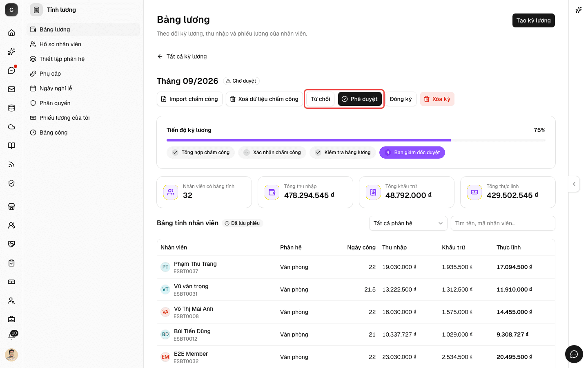Open the mail envelope icon in the rail
Image resolution: width=588 pixels, height=368 pixels.
[x=11, y=89]
